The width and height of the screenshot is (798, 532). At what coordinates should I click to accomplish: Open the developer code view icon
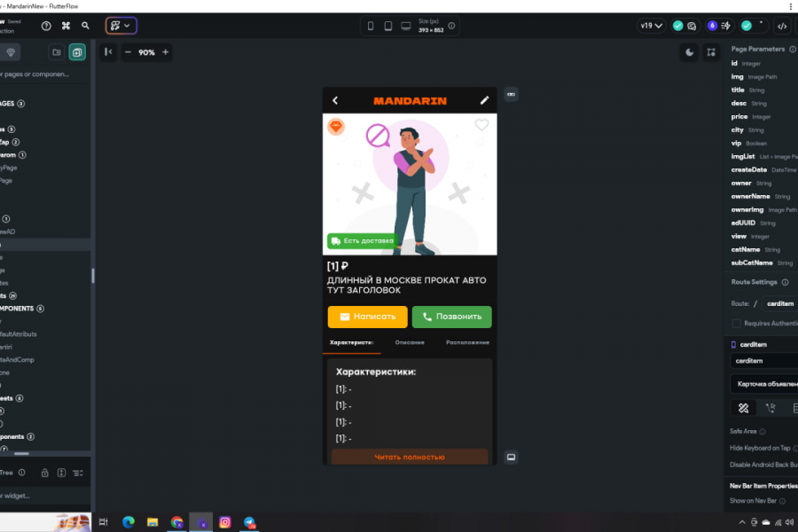(x=782, y=26)
